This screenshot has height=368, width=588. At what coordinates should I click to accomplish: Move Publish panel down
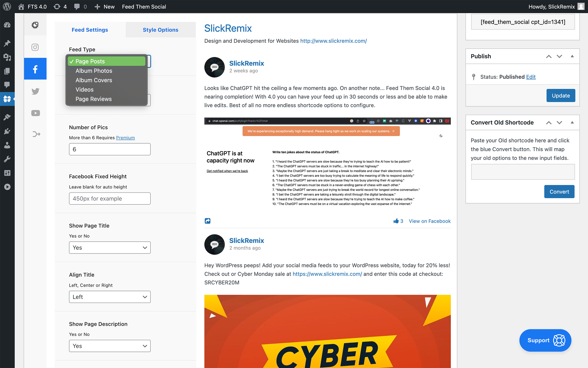coord(559,56)
